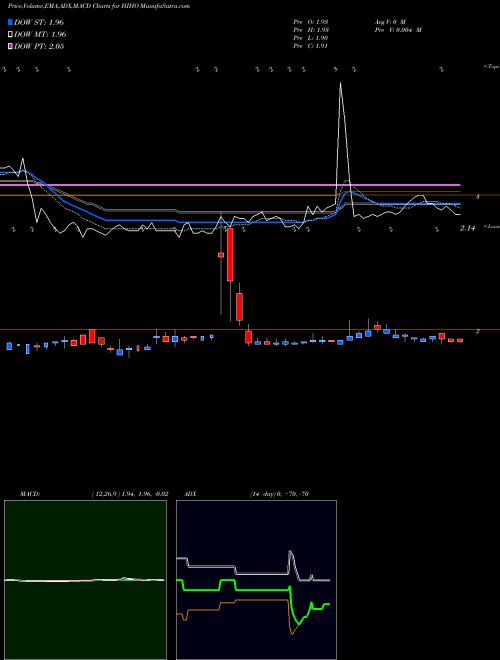Click the 'Pre H: 1.93' value
The image size is (500, 660).
tap(311, 30)
